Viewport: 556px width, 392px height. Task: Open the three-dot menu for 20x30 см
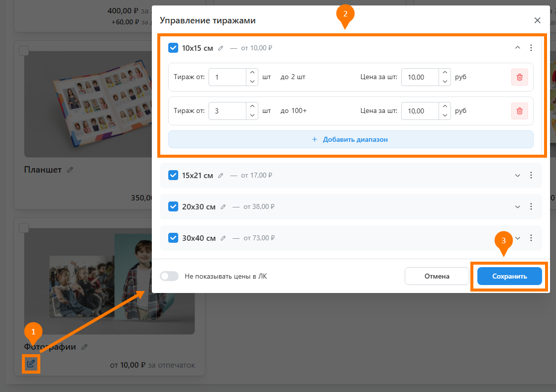tap(531, 207)
